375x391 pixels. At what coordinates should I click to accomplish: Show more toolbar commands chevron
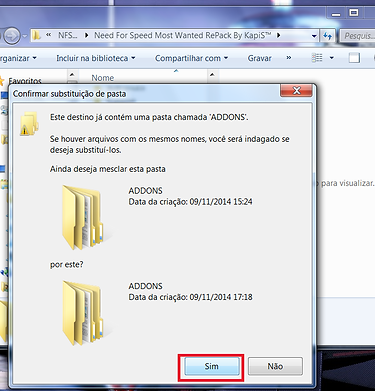coord(289,58)
